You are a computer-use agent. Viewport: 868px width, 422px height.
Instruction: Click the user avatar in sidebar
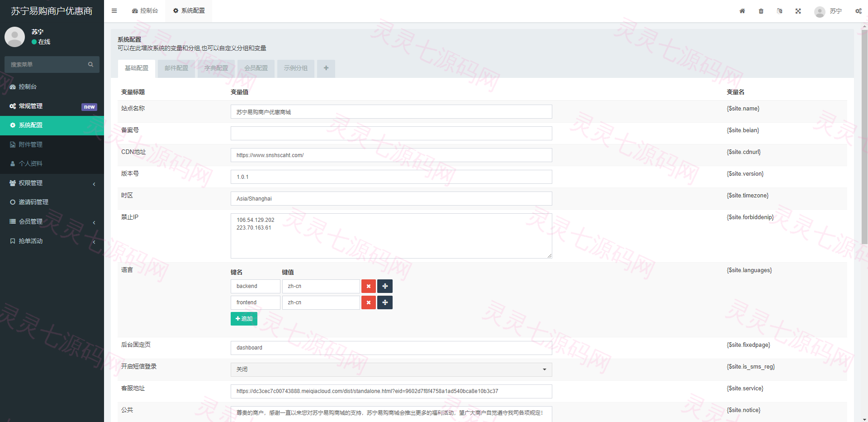pyautogui.click(x=14, y=37)
